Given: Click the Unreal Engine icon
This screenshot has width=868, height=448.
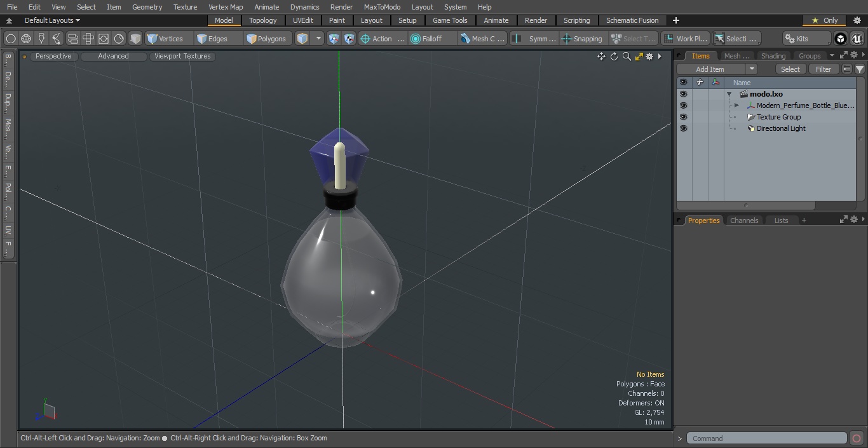Looking at the screenshot, I should pyautogui.click(x=857, y=39).
